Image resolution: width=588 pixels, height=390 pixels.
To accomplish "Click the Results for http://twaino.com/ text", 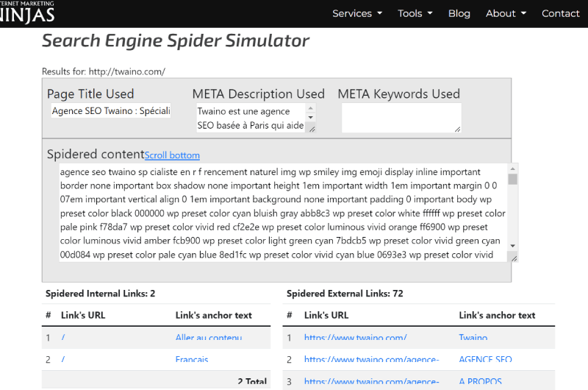I will (x=104, y=71).
